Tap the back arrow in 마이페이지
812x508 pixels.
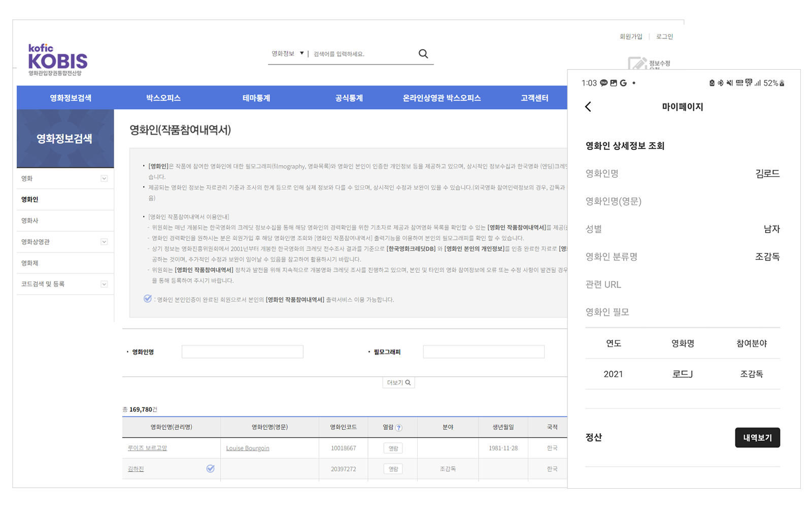(588, 107)
